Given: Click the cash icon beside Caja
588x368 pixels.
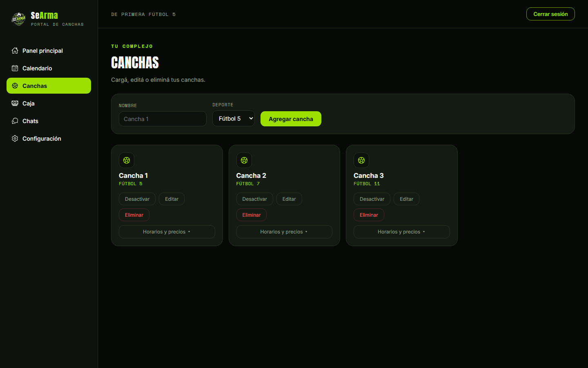Looking at the screenshot, I should coord(15,103).
